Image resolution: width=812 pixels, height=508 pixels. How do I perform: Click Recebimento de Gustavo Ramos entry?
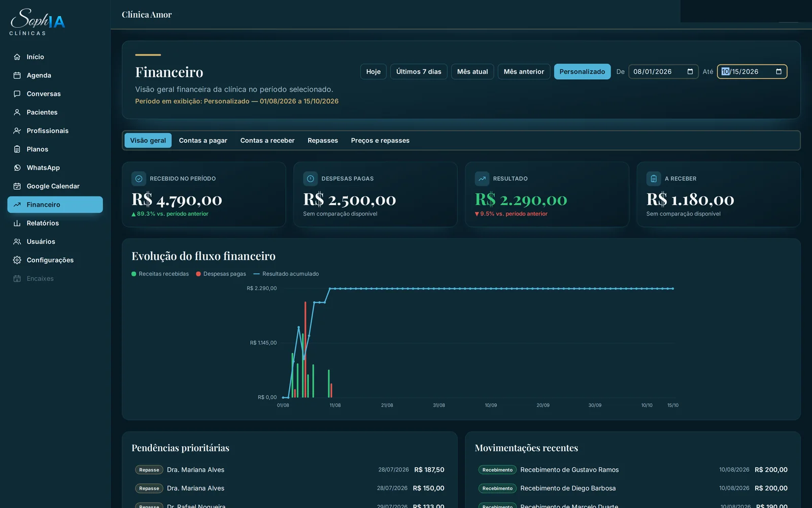pos(633,470)
